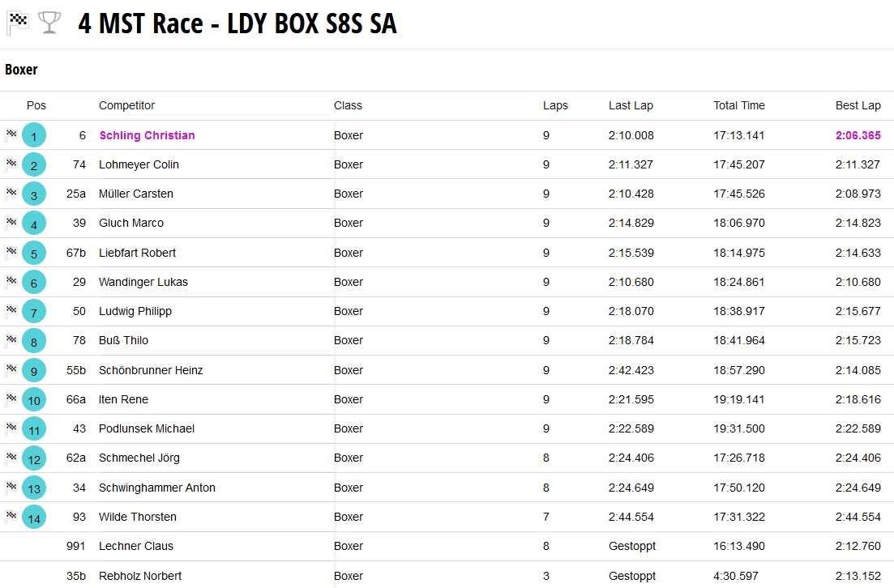Viewport: 894px width, 588px height.
Task: Select Schönbrunner Heinz in the results
Action: [151, 370]
